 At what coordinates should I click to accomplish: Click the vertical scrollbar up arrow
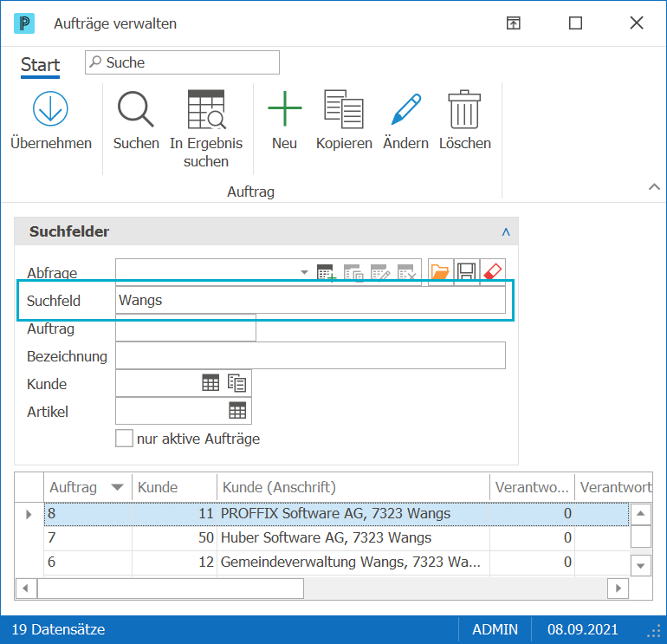pos(641,513)
